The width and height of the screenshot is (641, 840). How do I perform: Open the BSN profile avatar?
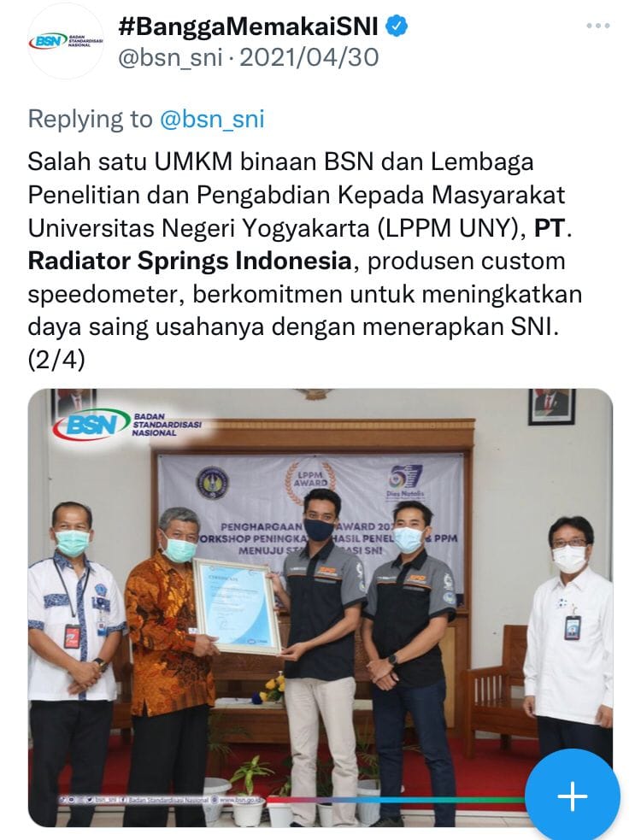point(66,41)
